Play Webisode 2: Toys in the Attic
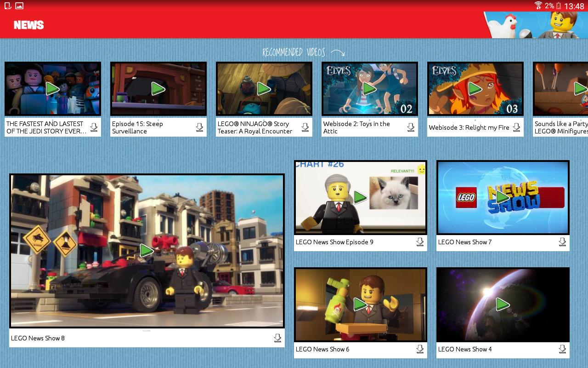The height and width of the screenshot is (368, 588). pos(369,88)
